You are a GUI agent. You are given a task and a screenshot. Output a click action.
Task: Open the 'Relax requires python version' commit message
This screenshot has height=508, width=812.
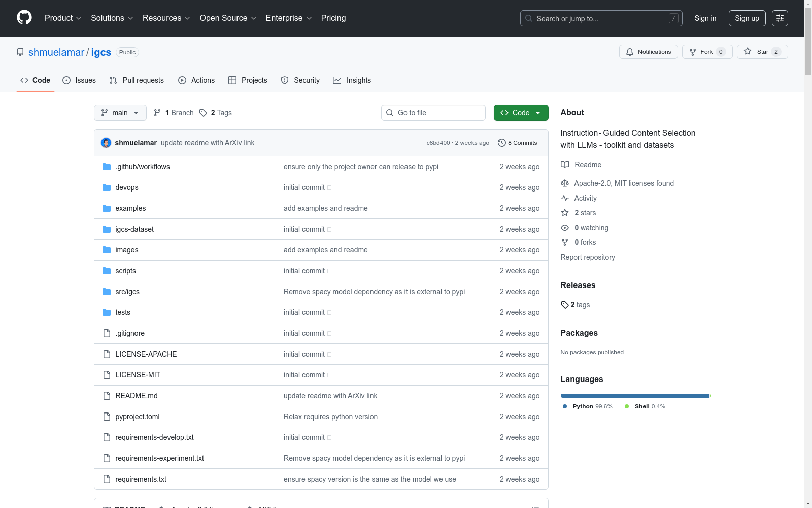330,417
